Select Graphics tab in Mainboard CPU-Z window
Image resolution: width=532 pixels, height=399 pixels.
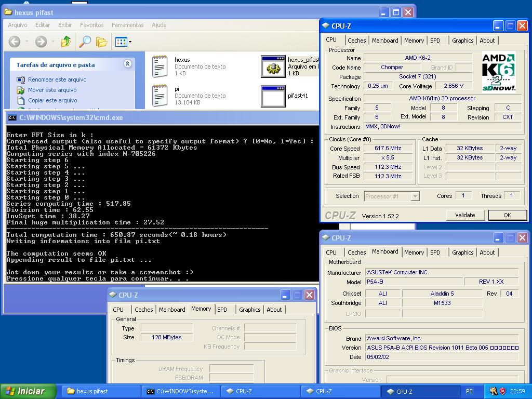[462, 252]
